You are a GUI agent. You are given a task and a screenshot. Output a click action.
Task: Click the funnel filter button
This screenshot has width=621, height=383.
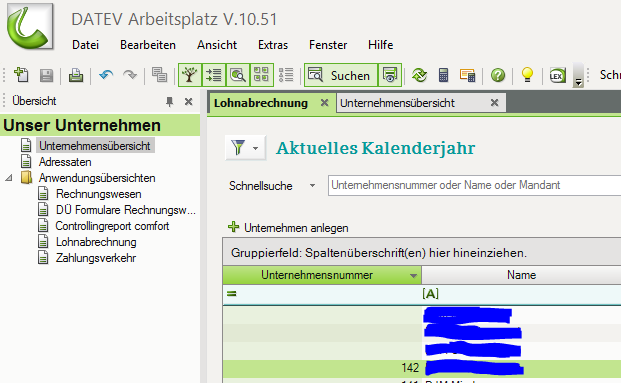pyautogui.click(x=238, y=148)
